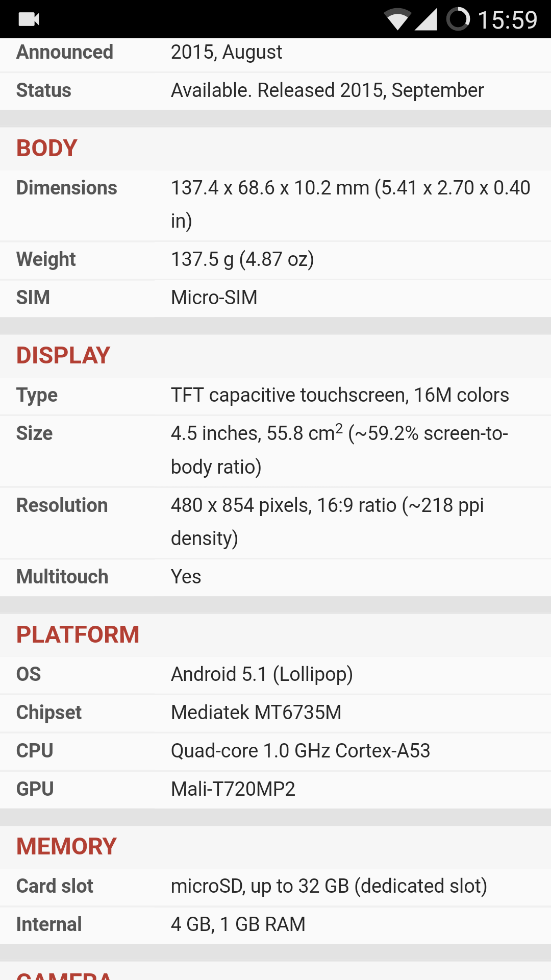Select the BODY section header

click(x=47, y=149)
